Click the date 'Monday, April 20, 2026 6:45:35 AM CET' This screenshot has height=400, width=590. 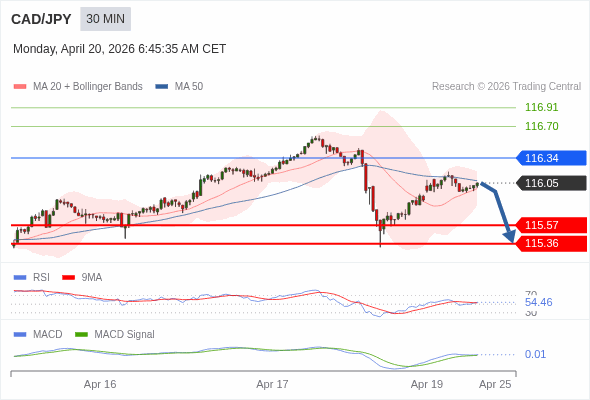coord(120,49)
